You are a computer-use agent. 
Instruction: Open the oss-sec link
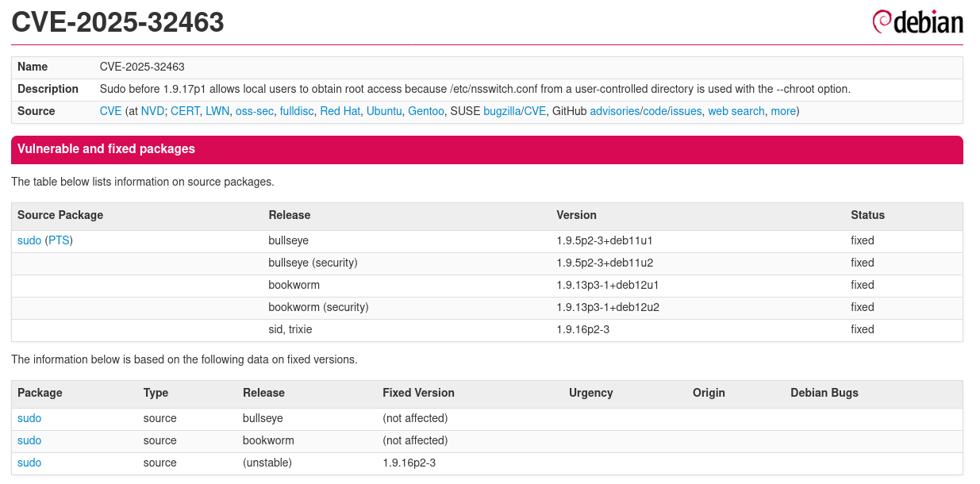254,111
